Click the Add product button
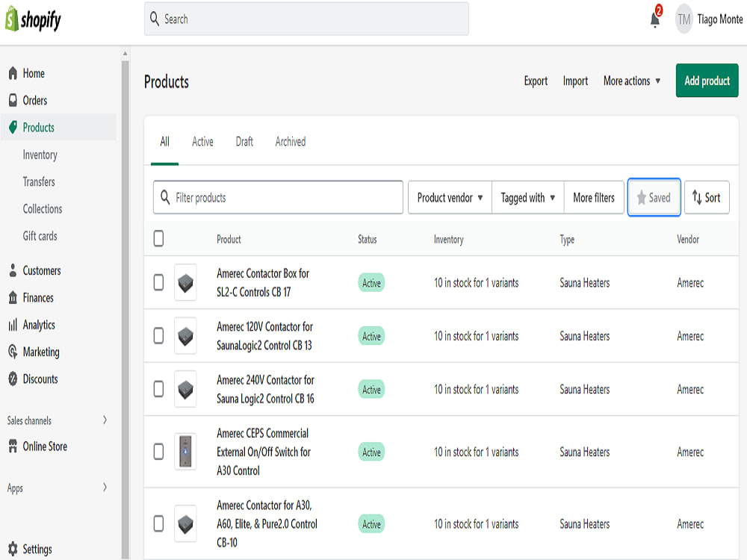The width and height of the screenshot is (747, 560). (x=707, y=81)
